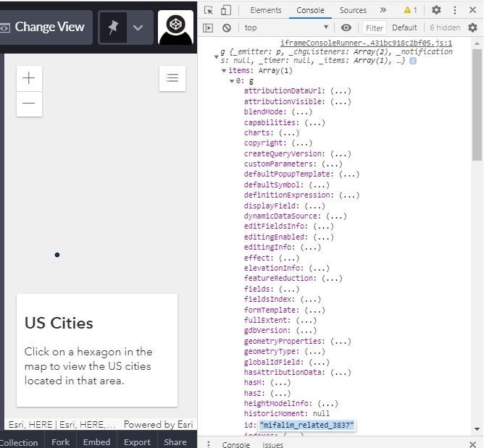
Task: Collapse the items Array(1) node
Action: point(224,71)
